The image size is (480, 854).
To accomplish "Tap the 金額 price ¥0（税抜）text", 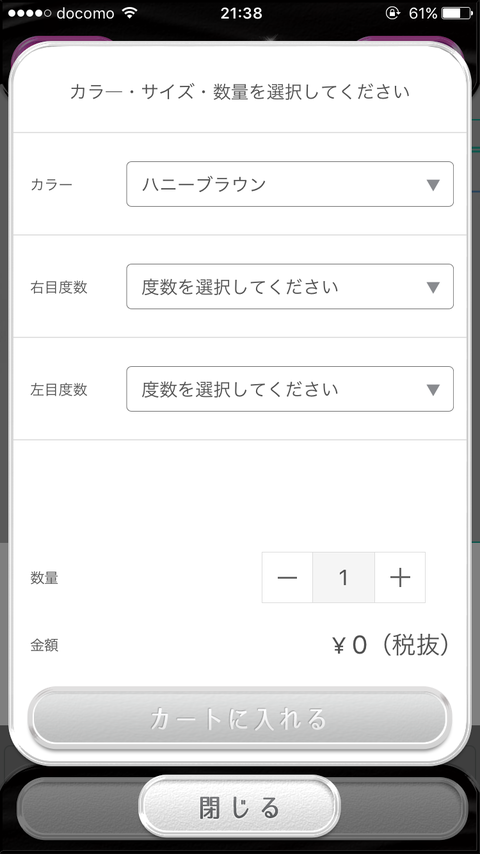I will (x=391, y=646).
